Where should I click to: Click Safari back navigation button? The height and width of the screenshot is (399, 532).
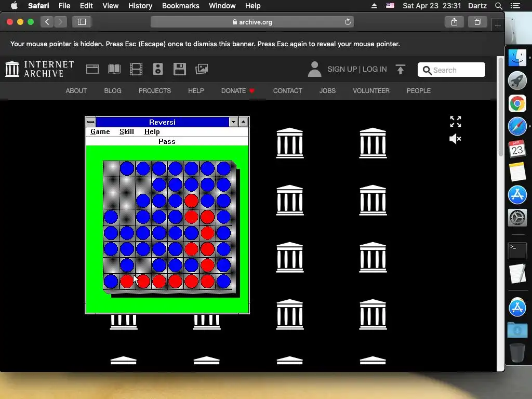47,22
